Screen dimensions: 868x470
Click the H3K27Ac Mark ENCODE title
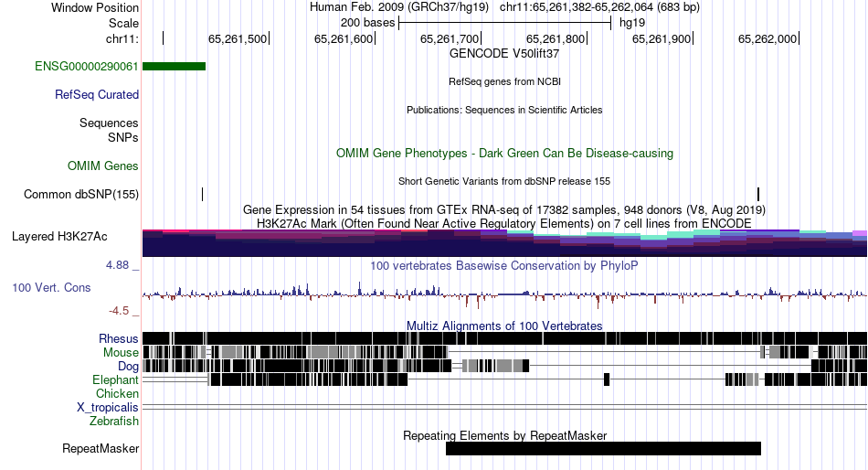coord(504,223)
